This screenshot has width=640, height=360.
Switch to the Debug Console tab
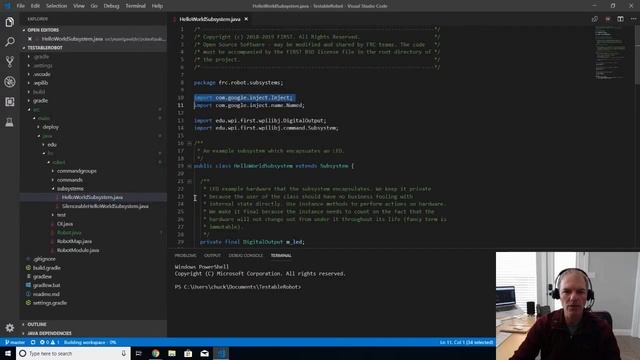(x=246, y=256)
